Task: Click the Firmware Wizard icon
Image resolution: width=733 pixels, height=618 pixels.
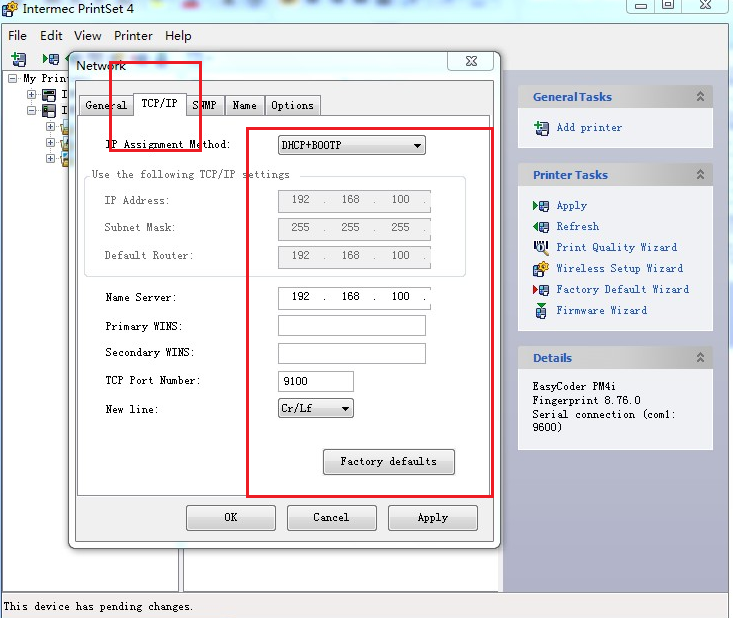Action: [541, 310]
